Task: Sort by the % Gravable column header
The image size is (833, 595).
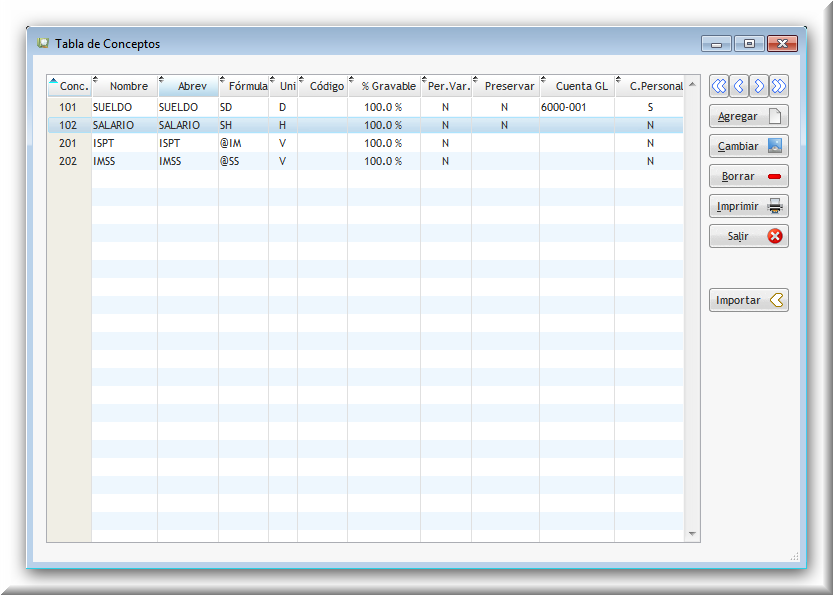Action: coord(385,86)
